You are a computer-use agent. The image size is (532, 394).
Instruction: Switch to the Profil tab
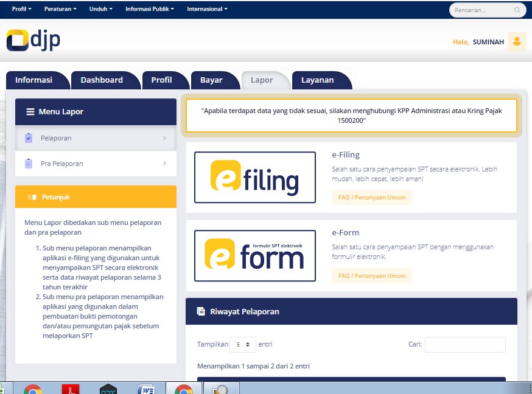click(x=165, y=80)
